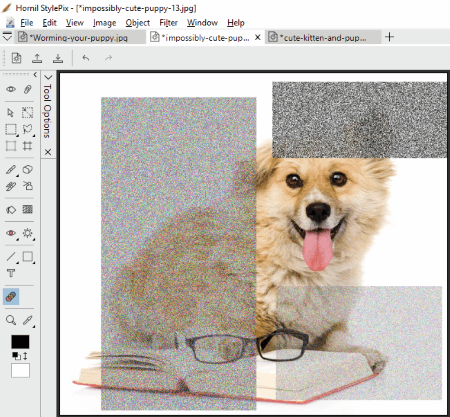Close the impossibly-cute-puppy tab

pyautogui.click(x=258, y=37)
